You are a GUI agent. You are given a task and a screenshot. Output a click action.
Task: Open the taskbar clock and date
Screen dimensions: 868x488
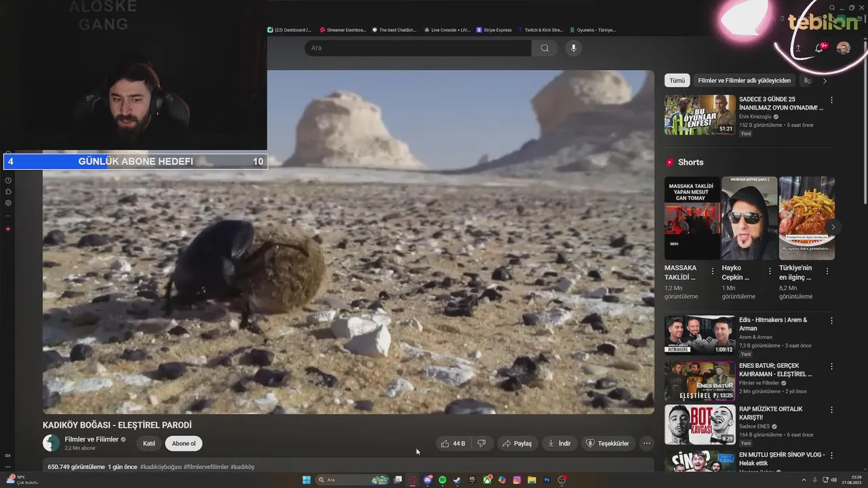pyautogui.click(x=850, y=480)
